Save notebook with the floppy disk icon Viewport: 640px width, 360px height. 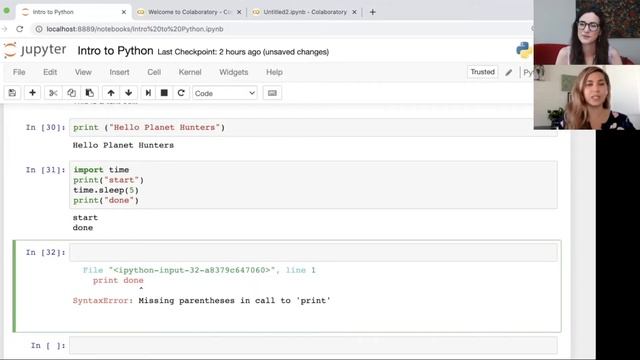(x=12, y=93)
